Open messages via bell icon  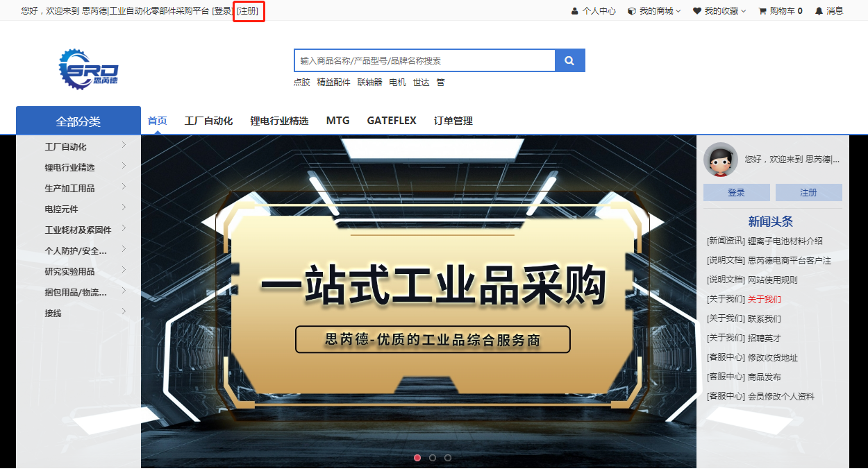click(x=819, y=11)
